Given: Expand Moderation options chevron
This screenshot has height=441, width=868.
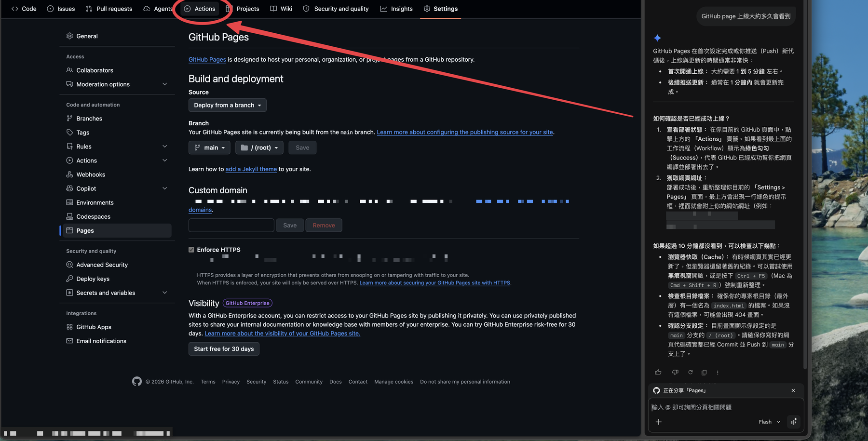Looking at the screenshot, I should 165,84.
